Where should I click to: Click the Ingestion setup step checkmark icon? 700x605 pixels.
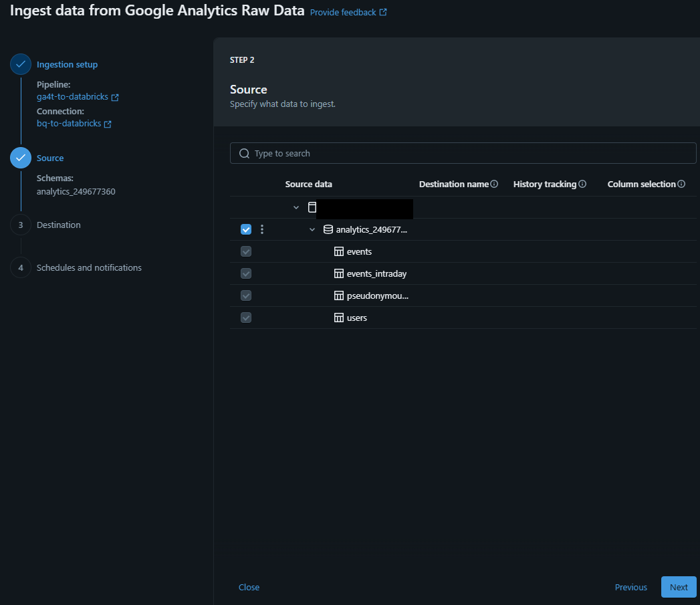pyautogui.click(x=21, y=64)
